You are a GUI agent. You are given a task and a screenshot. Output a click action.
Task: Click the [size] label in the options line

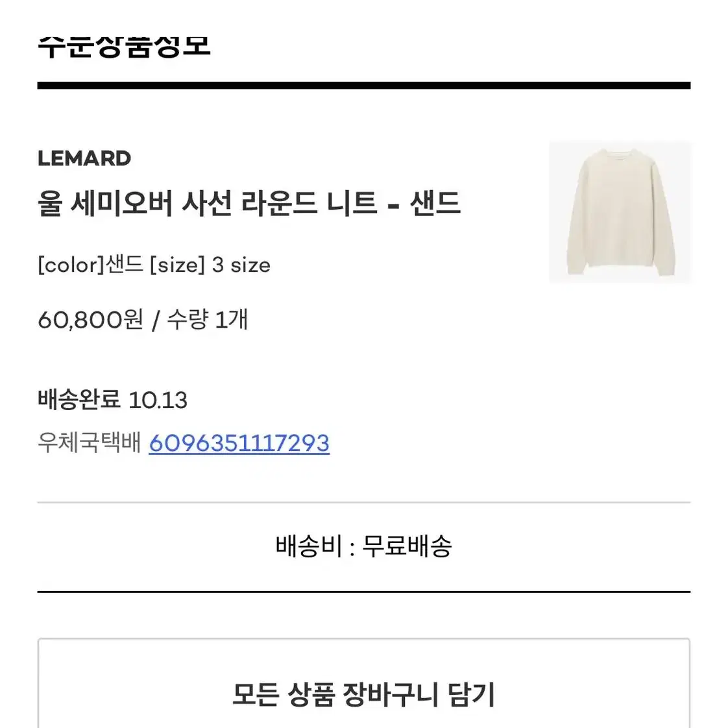coord(177,265)
